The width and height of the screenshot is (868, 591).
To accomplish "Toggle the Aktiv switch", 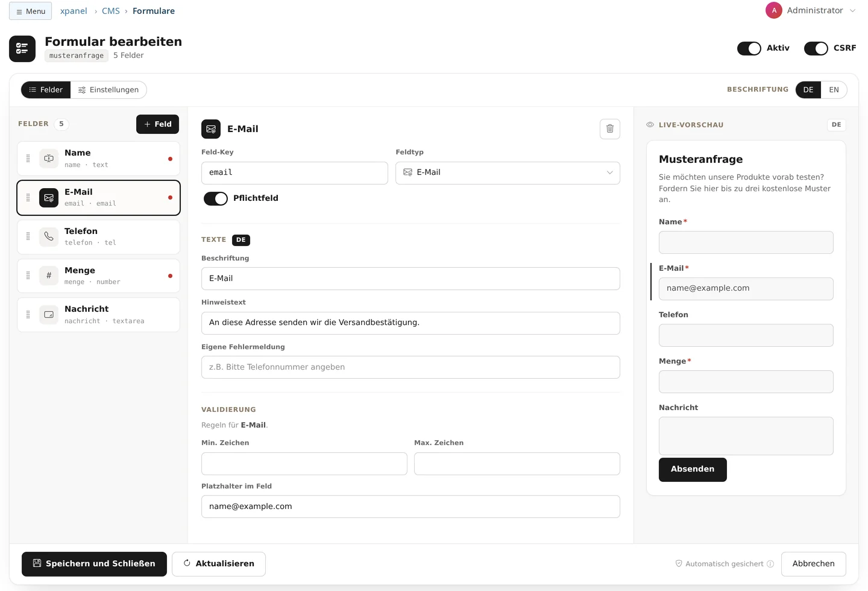I will [749, 48].
